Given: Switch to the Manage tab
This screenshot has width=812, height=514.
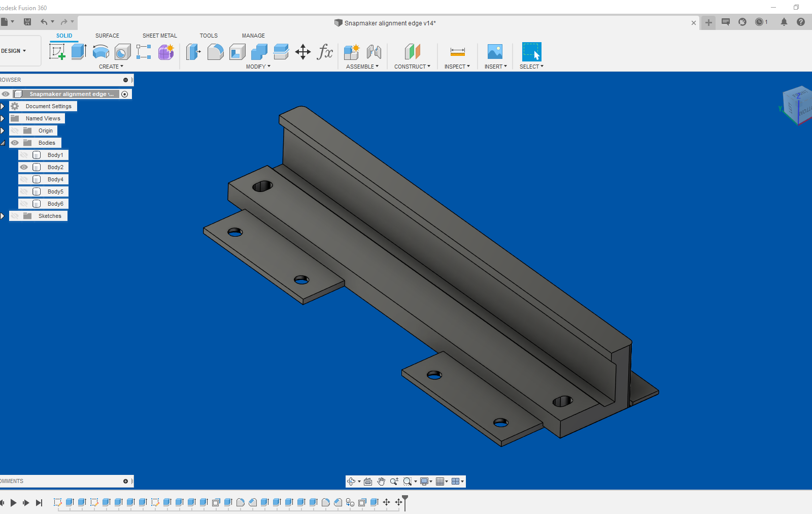Looking at the screenshot, I should click(x=253, y=36).
